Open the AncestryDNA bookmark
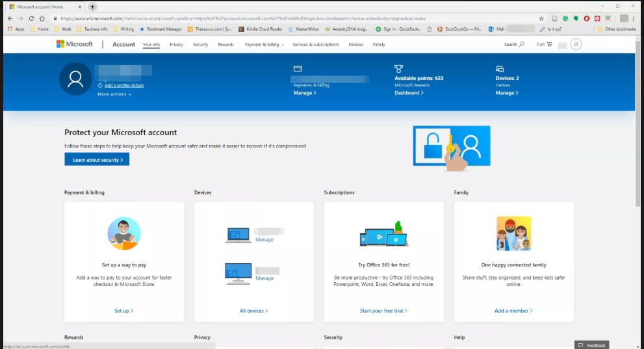 (x=346, y=29)
